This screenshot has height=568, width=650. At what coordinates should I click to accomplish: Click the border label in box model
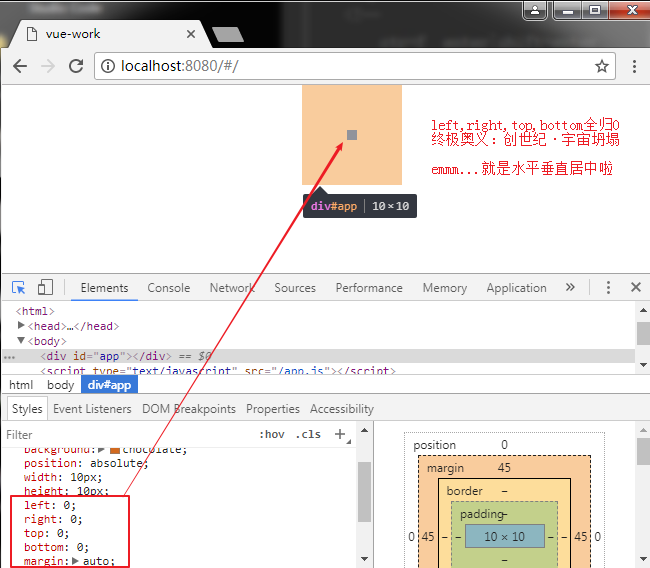[x=464, y=491]
